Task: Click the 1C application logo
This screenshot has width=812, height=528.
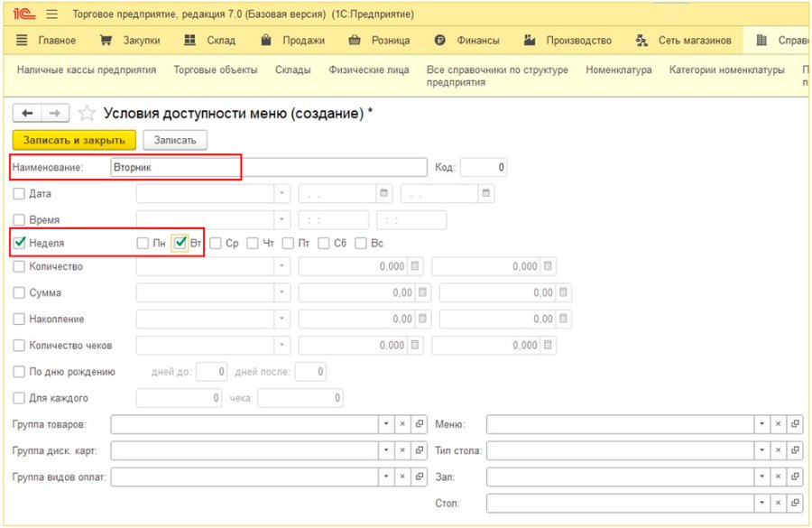Action: (23, 14)
